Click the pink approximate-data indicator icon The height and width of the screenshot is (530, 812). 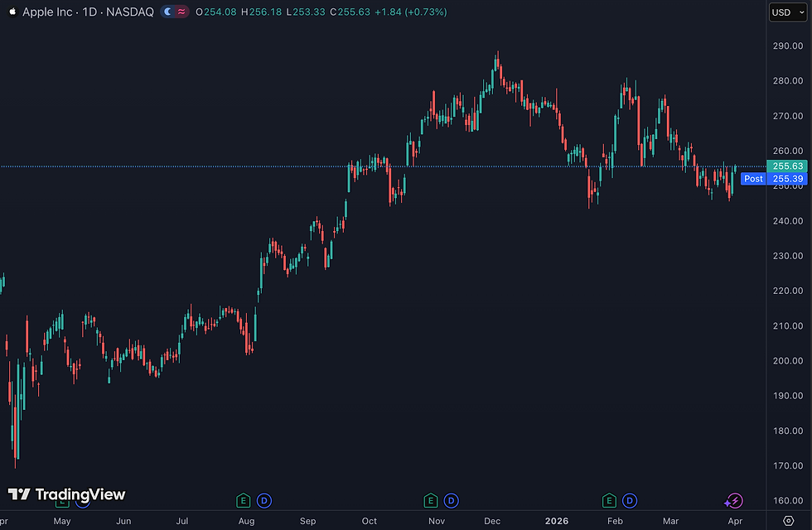[x=181, y=12]
